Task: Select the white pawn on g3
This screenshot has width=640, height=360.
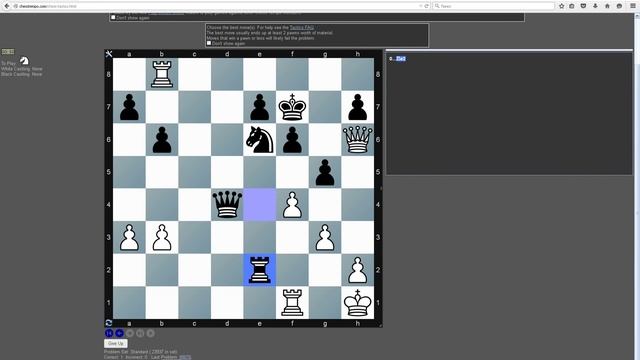Action: click(x=325, y=238)
